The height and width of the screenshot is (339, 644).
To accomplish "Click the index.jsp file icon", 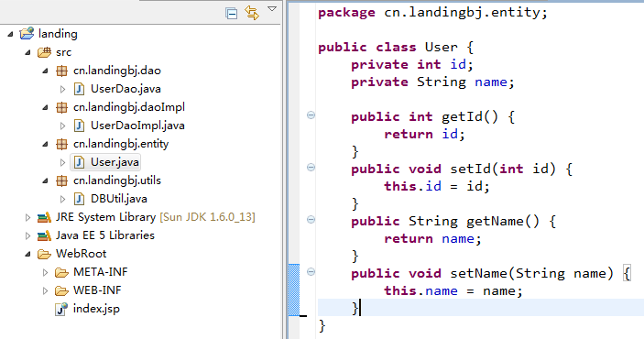I will click(61, 309).
